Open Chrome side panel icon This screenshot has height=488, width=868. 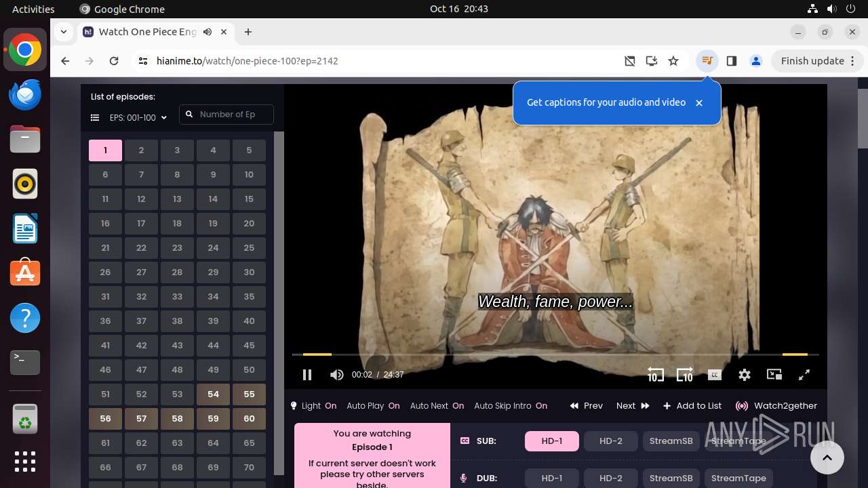731,61
